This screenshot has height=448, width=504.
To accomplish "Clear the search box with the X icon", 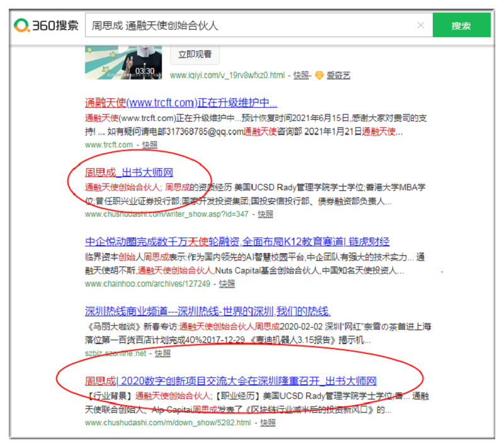I will [x=420, y=26].
